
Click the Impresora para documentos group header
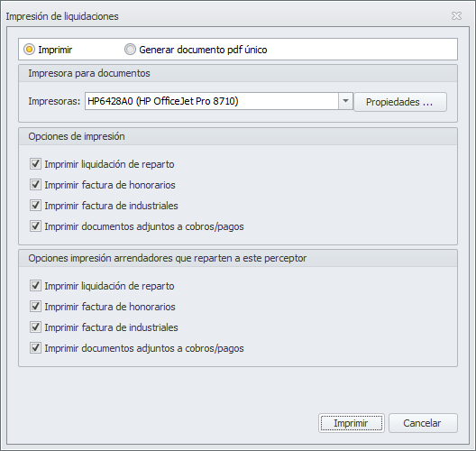[x=238, y=73]
